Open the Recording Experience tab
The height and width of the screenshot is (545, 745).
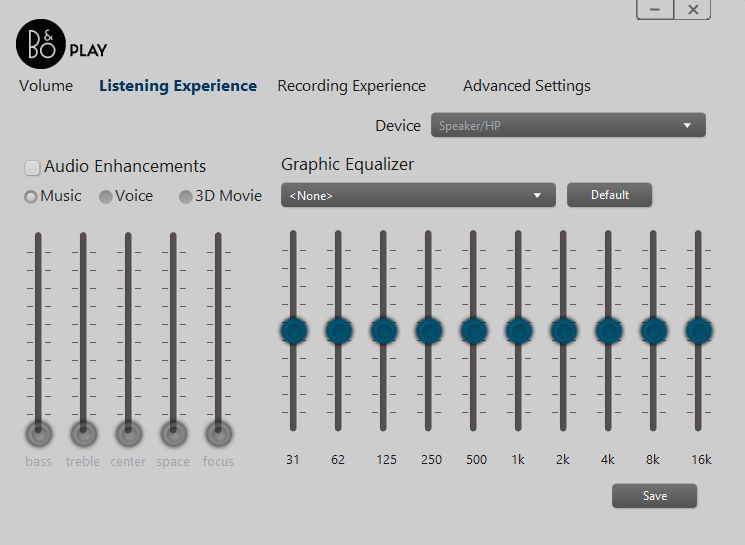[352, 86]
